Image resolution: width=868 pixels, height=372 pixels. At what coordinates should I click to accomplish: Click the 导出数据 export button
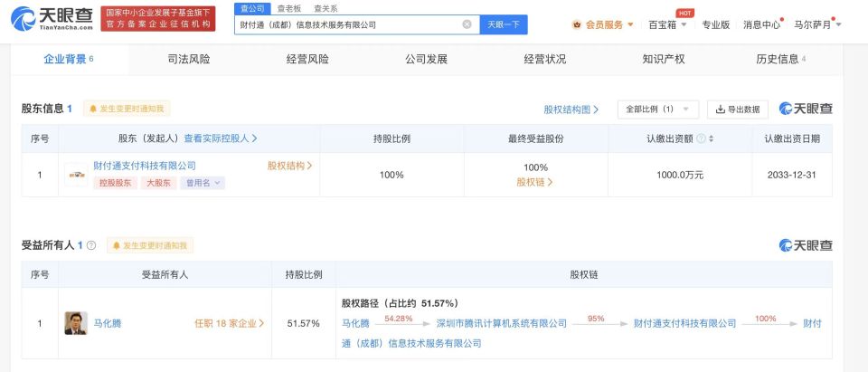tap(738, 110)
